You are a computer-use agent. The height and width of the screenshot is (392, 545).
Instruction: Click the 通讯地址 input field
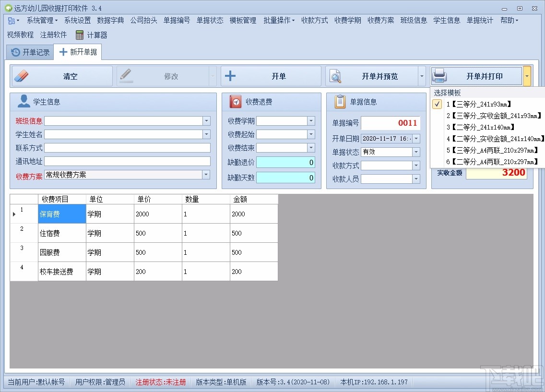127,161
